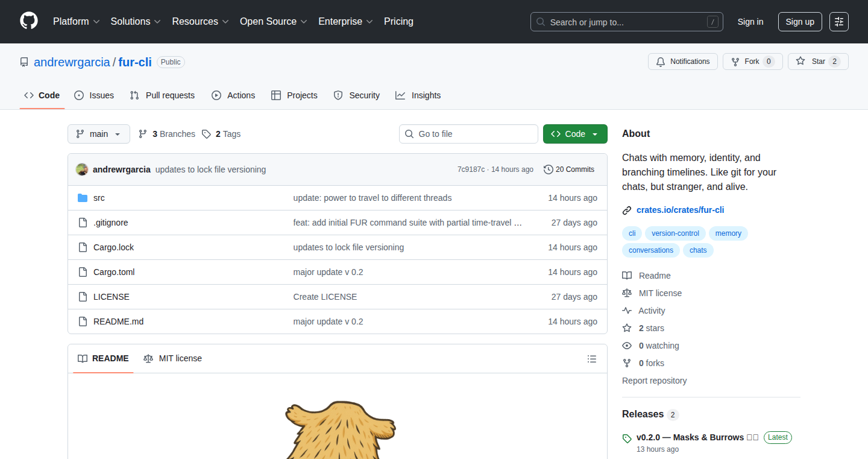Click the memory topic tag
This screenshot has height=459, width=868.
(x=728, y=233)
